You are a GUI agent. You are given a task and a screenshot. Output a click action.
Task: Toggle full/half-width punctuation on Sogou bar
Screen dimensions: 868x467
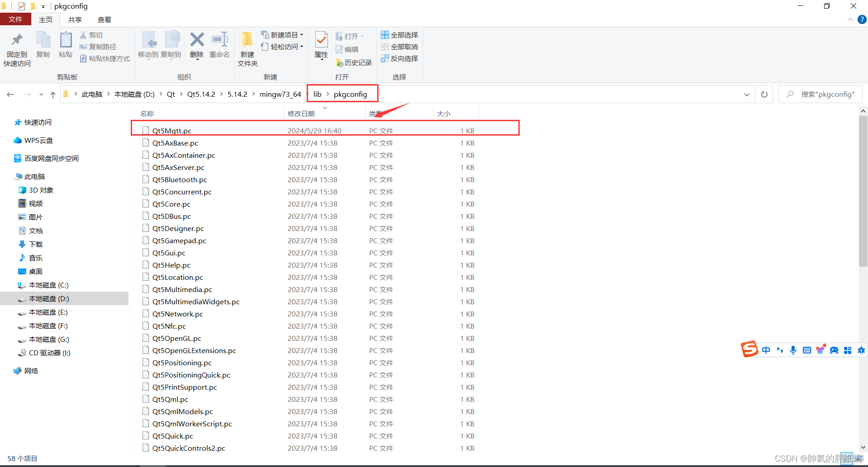[x=779, y=350]
